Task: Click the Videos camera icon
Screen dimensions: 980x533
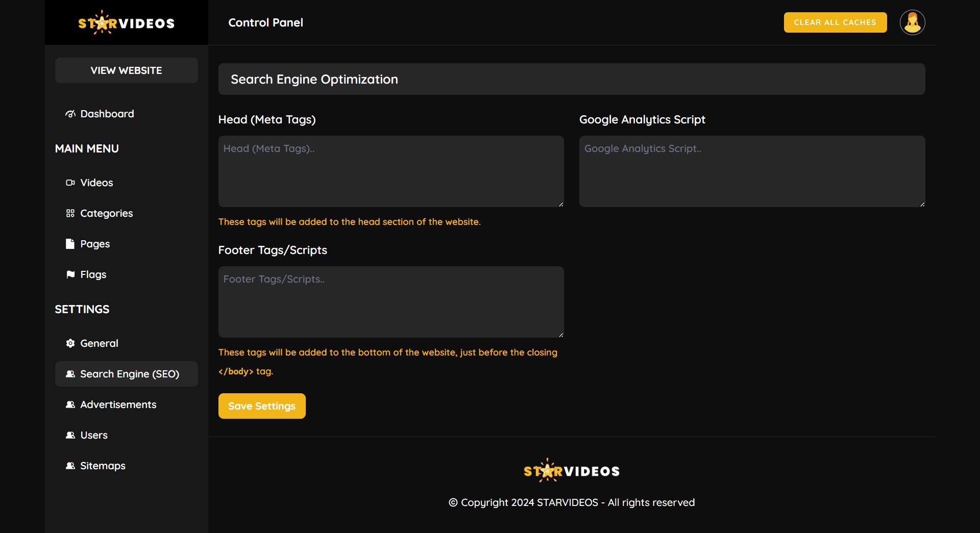Action: coord(70,183)
